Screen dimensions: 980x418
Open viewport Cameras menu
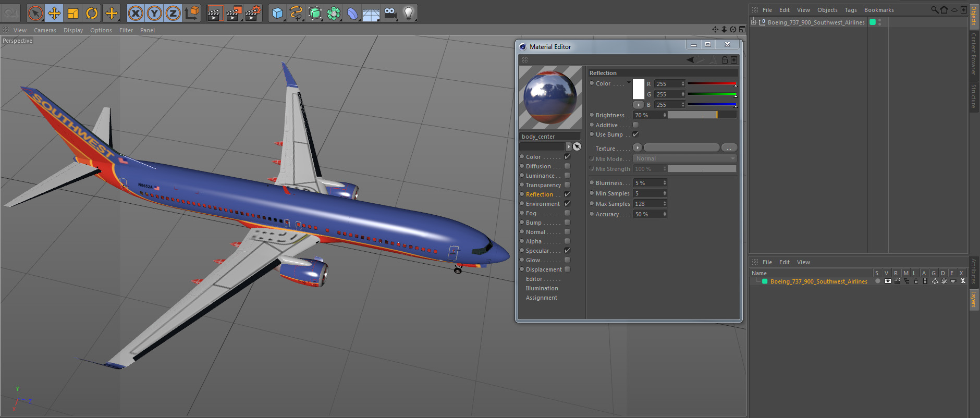click(x=45, y=30)
